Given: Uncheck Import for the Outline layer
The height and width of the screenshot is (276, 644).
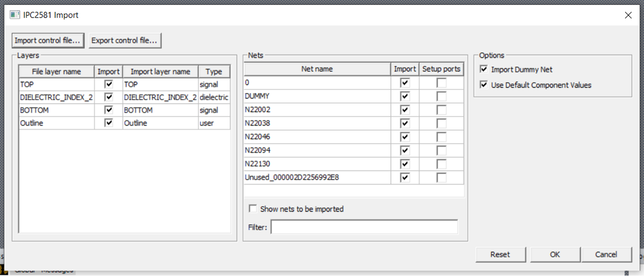Looking at the screenshot, I should tap(109, 123).
